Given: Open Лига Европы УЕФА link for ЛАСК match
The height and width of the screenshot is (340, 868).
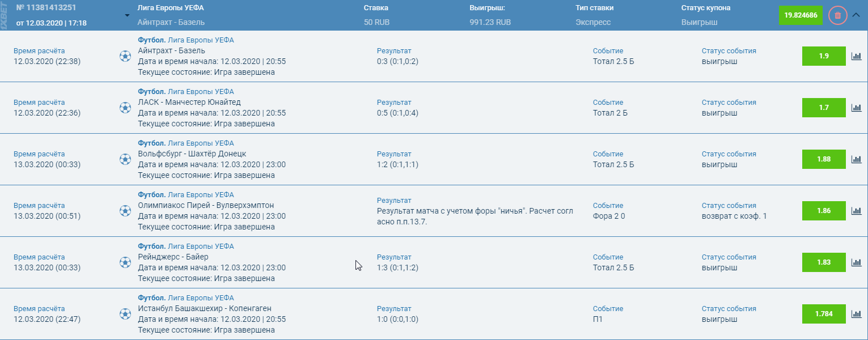Looking at the screenshot, I should point(201,92).
